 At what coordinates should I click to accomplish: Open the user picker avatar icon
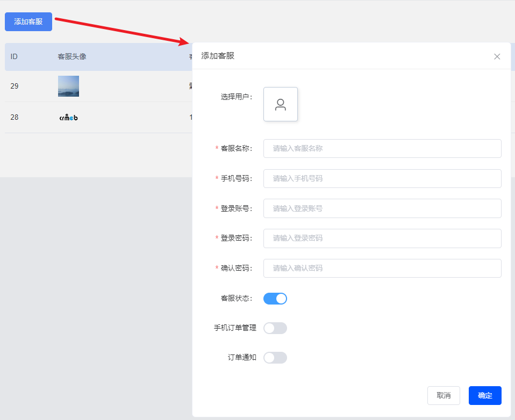pos(281,104)
